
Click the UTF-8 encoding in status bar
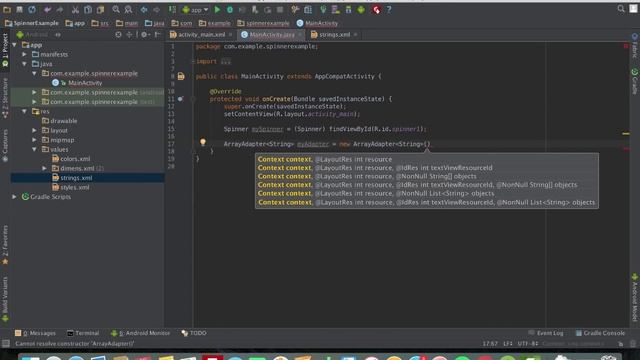[528, 344]
